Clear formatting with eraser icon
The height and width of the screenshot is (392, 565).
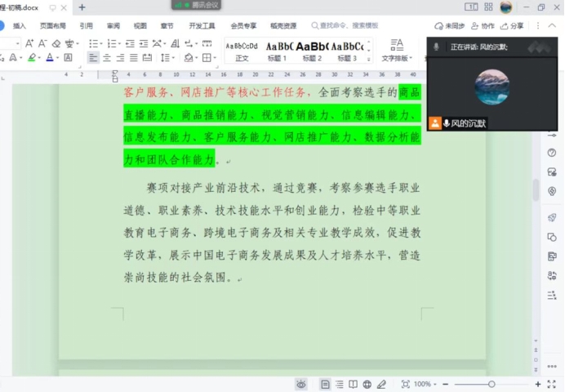tap(56, 43)
